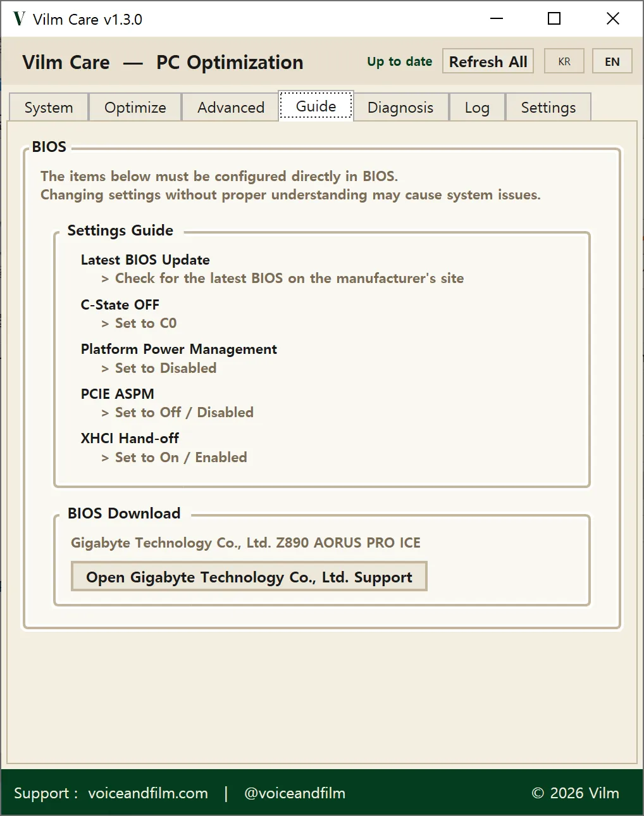Open Gigabyte Technology Co., Ltd. Support
Image resolution: width=644 pixels, height=816 pixels.
[249, 577]
